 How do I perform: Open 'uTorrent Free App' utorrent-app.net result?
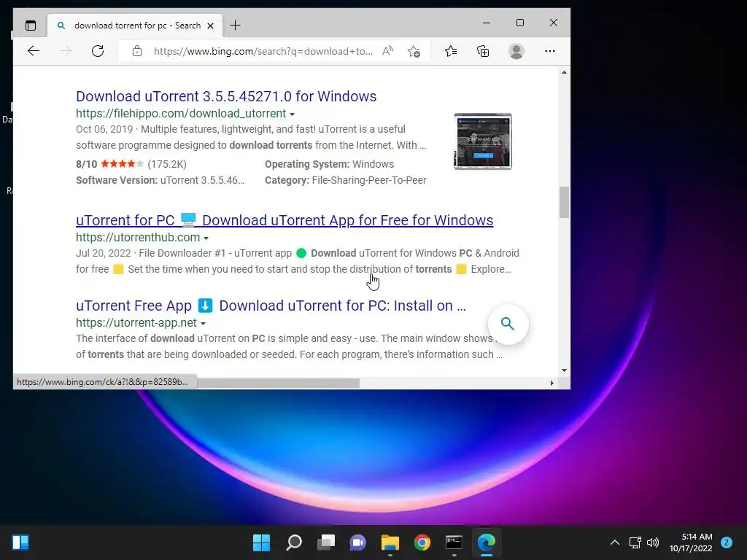pyautogui.click(x=271, y=306)
